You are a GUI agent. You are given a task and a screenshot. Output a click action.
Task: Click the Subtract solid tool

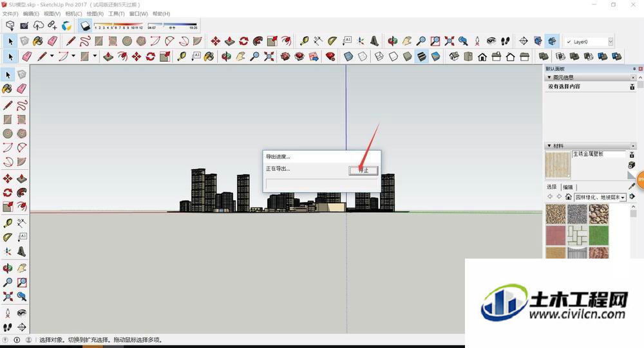[588, 56]
